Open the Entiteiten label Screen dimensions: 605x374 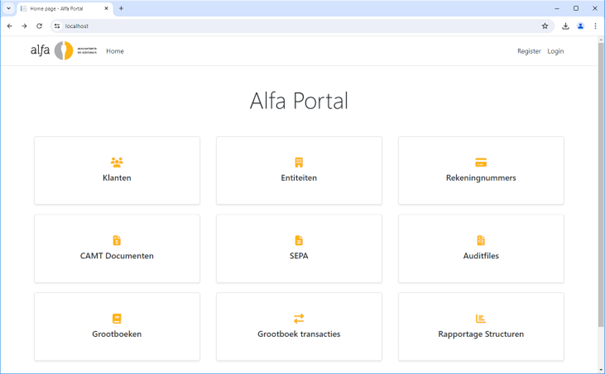(x=299, y=178)
